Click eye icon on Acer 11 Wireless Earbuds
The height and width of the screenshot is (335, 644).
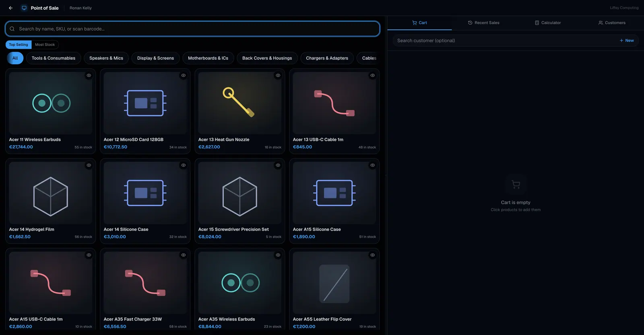pyautogui.click(x=89, y=76)
